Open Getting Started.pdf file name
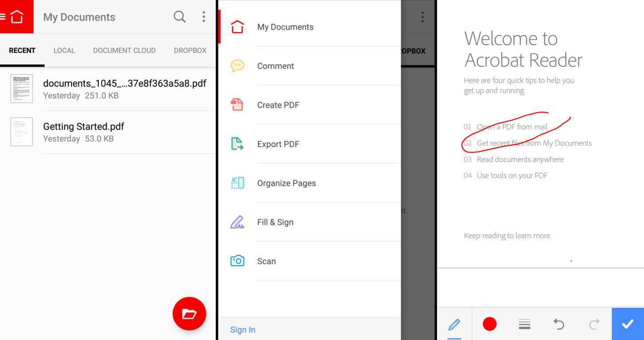Screen dimensions: 644x340 (84, 127)
